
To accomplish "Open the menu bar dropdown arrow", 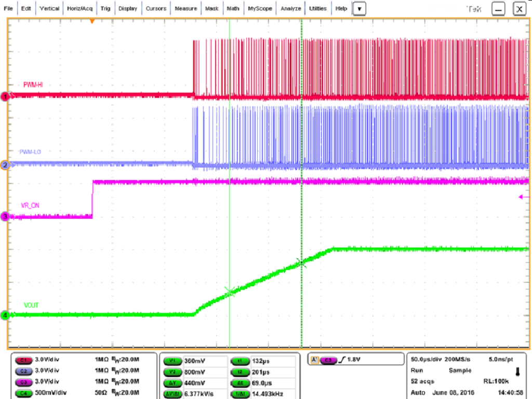I will coord(359,8).
